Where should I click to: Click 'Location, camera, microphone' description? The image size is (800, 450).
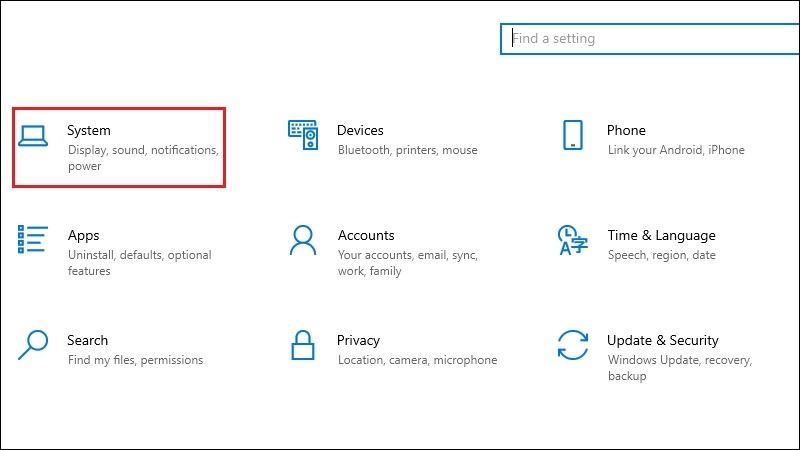point(417,360)
